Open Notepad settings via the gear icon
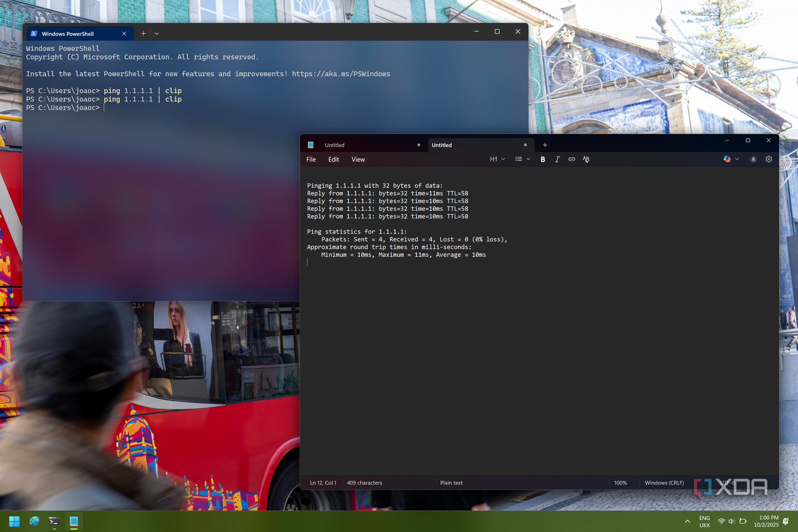The image size is (798, 532). pos(768,159)
